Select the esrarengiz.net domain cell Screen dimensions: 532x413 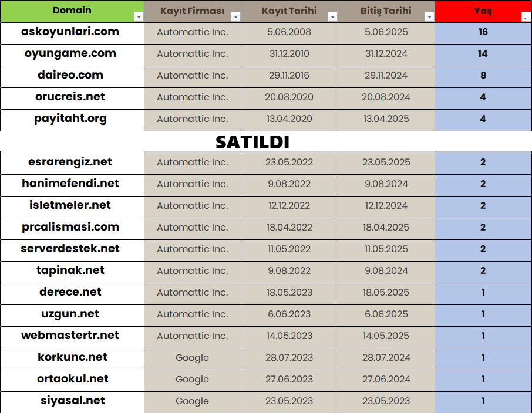[x=72, y=164]
